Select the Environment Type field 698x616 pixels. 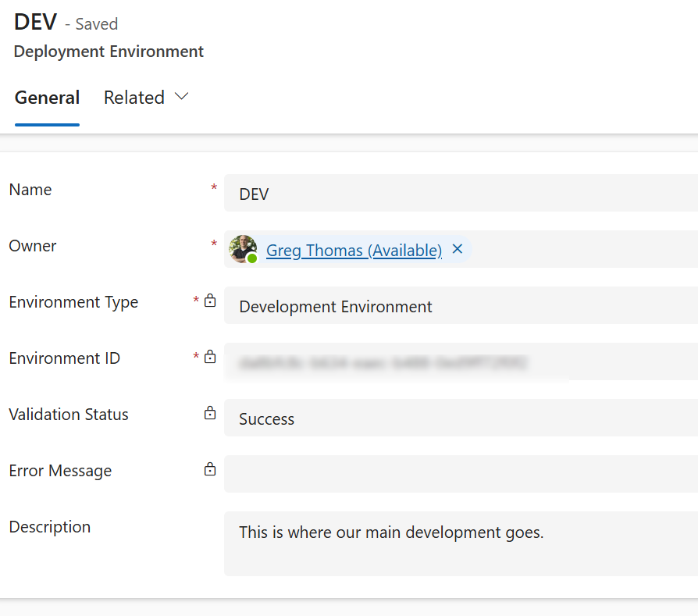tap(461, 306)
